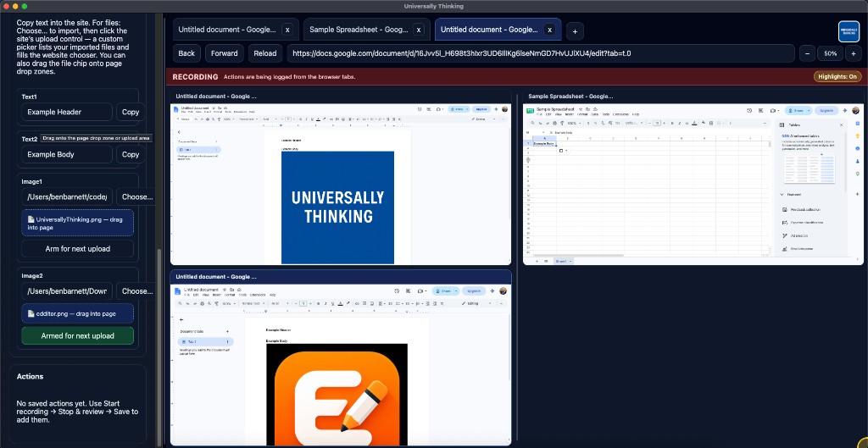Choose a file for Image1
868x448 pixels.
click(137, 196)
